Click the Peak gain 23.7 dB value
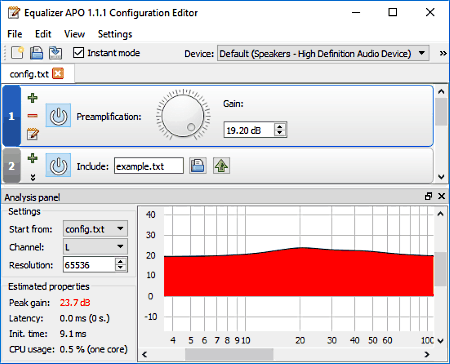This screenshot has height=364, width=450. (75, 303)
